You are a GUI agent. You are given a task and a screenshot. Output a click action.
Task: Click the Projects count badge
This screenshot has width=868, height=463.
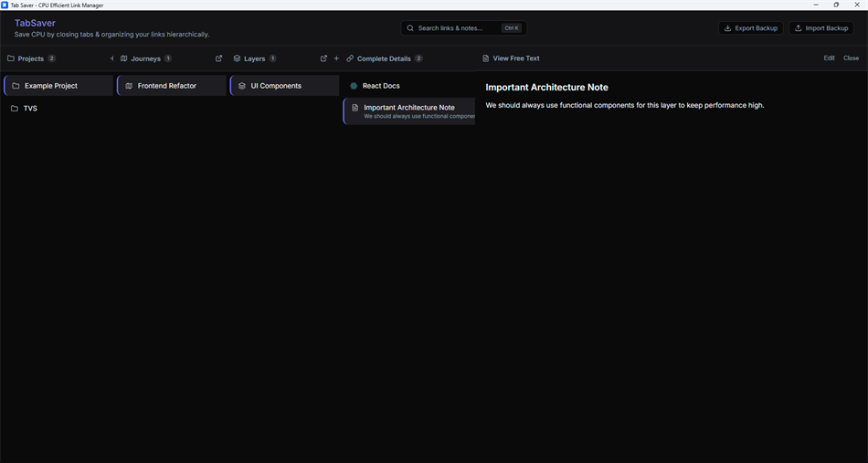[x=51, y=58]
